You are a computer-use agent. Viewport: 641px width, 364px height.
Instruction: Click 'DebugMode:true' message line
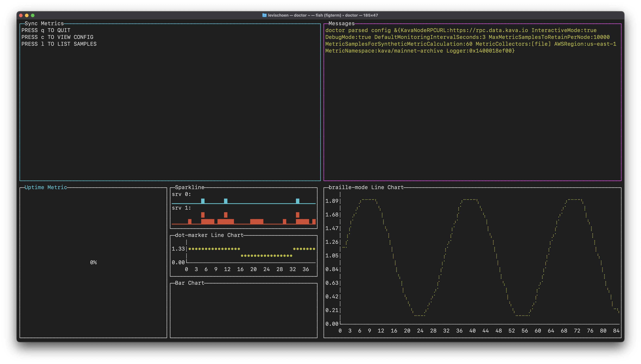click(x=467, y=37)
